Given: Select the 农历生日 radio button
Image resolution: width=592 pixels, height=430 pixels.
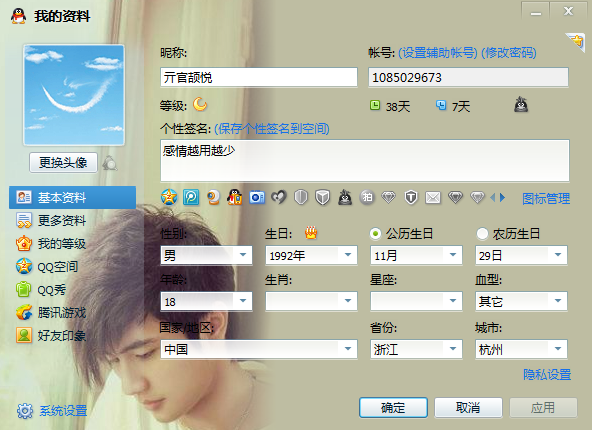Looking at the screenshot, I should pos(482,234).
